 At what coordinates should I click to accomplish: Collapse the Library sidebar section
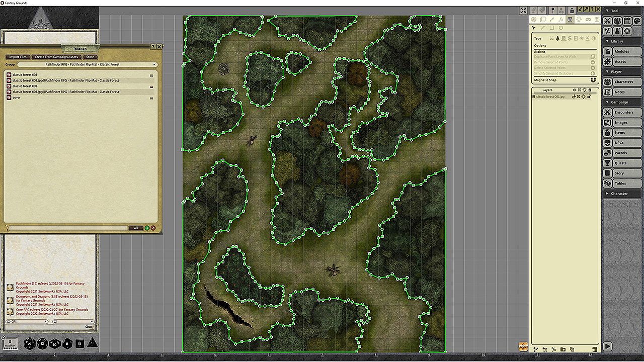tap(623, 41)
